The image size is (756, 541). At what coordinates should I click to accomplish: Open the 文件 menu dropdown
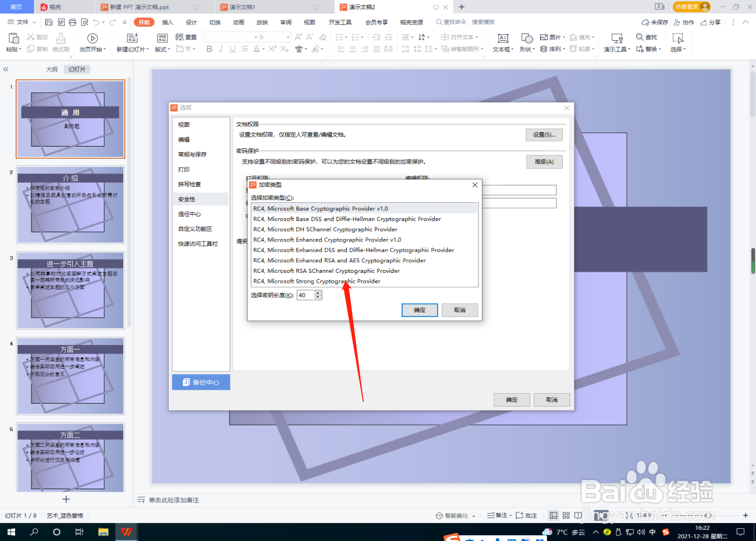click(22, 22)
